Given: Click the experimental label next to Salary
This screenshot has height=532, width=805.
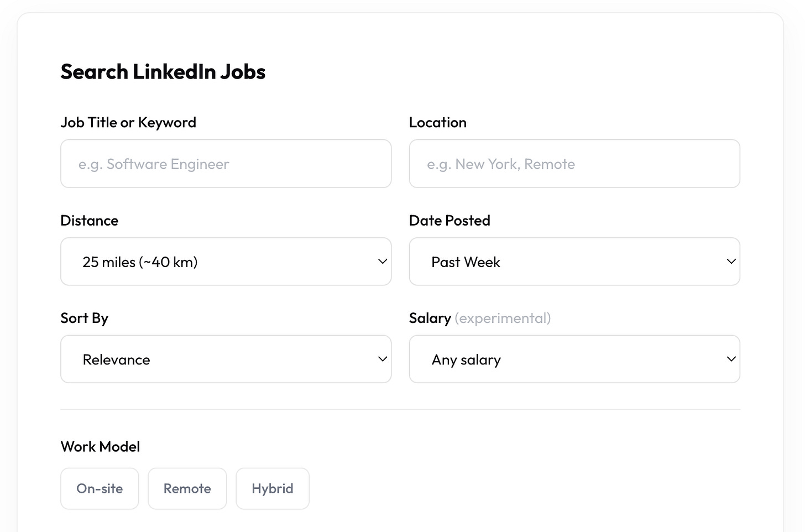Looking at the screenshot, I should 503,318.
